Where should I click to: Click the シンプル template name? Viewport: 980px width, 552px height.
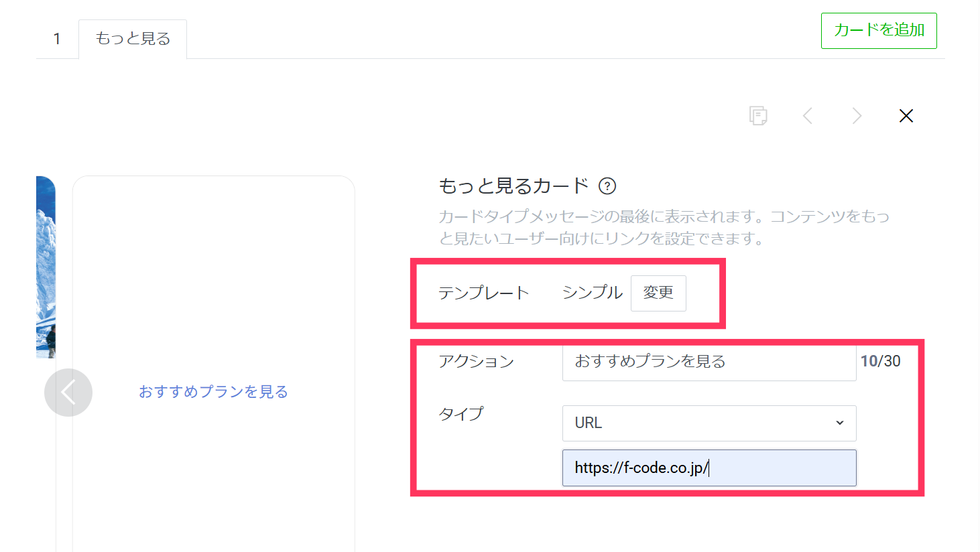[x=592, y=293]
